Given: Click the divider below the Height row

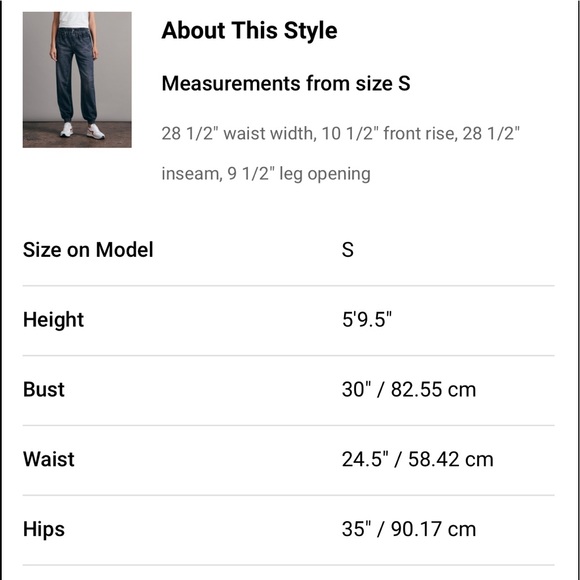Looking at the screenshot, I should [x=289, y=355].
